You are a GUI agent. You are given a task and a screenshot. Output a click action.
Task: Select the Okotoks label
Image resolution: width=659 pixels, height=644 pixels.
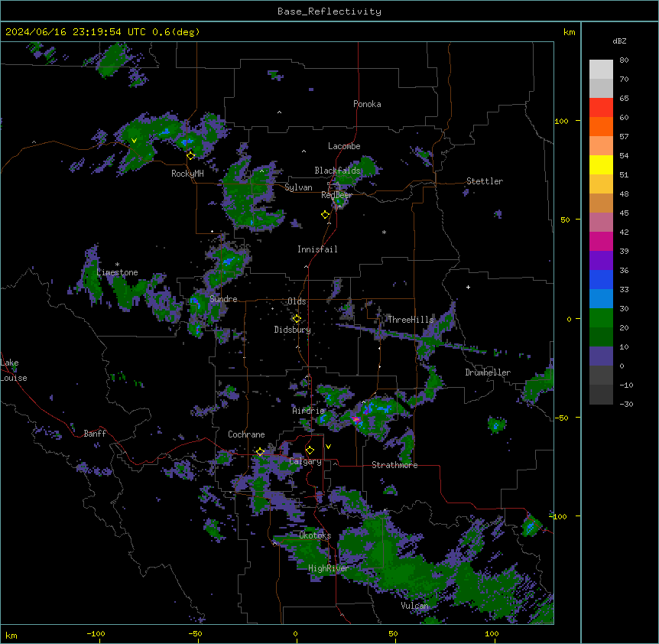(315, 535)
